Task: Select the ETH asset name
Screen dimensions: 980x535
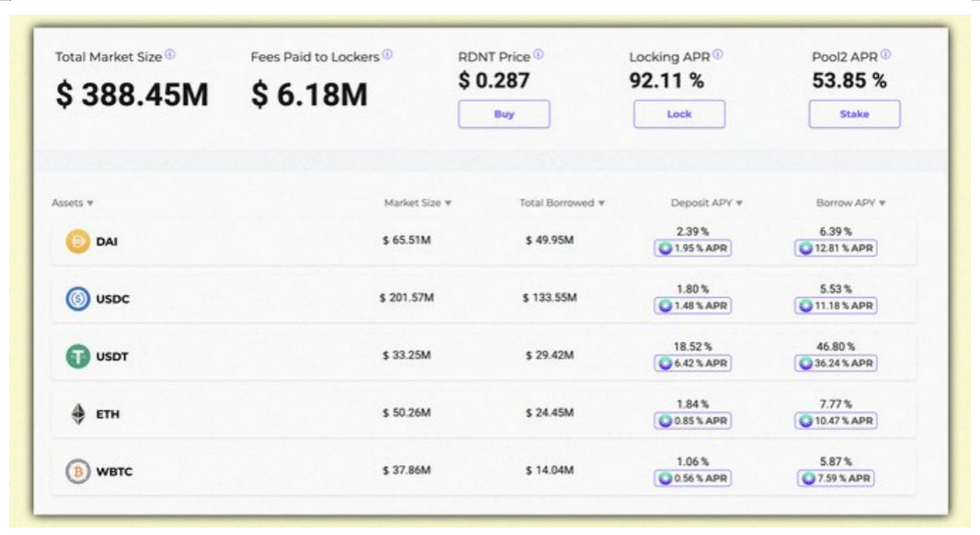Action: (108, 414)
